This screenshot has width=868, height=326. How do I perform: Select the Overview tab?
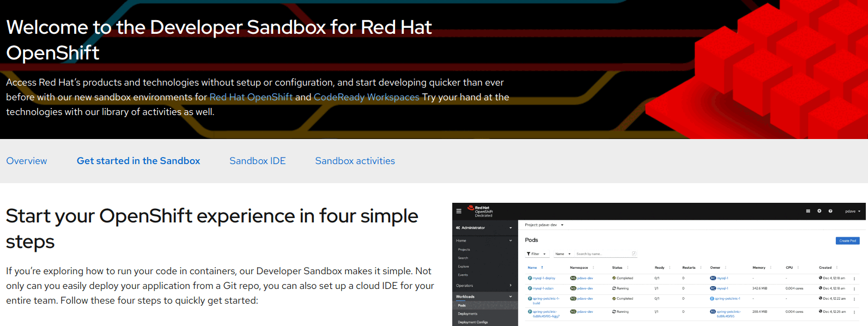pos(27,161)
